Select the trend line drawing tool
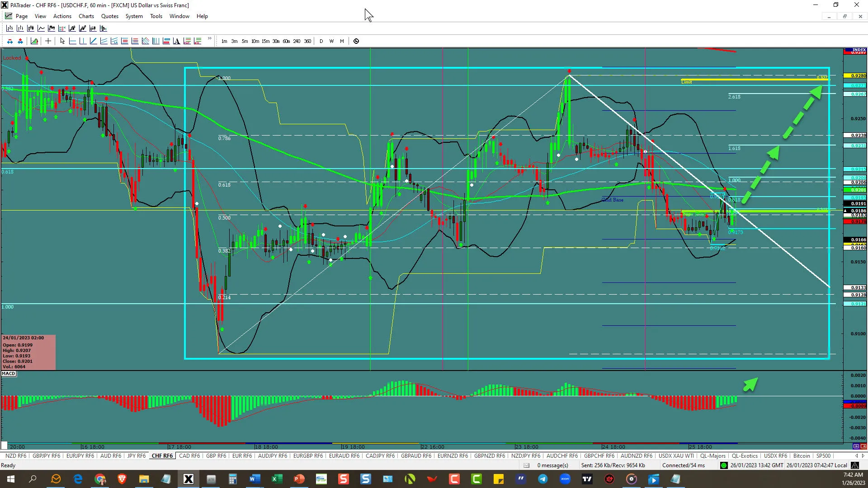Image resolution: width=868 pixels, height=488 pixels. (93, 41)
